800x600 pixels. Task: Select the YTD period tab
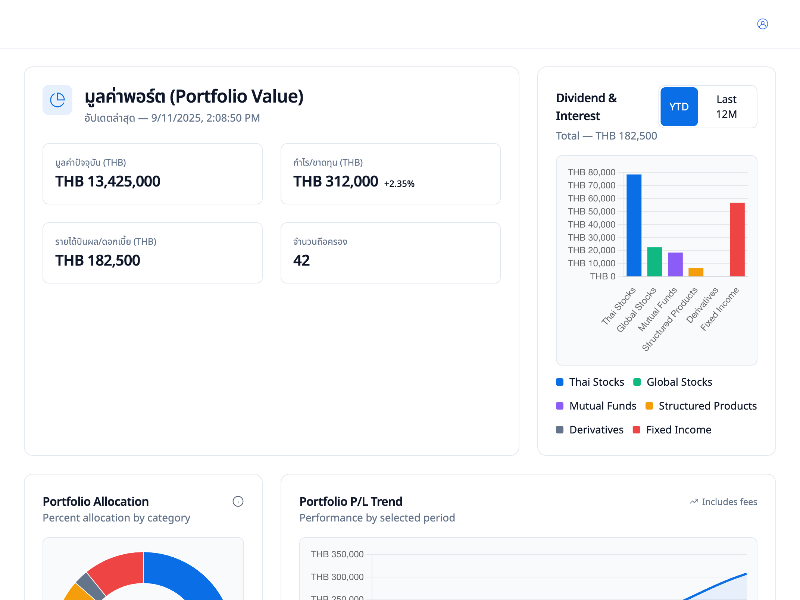coord(679,106)
